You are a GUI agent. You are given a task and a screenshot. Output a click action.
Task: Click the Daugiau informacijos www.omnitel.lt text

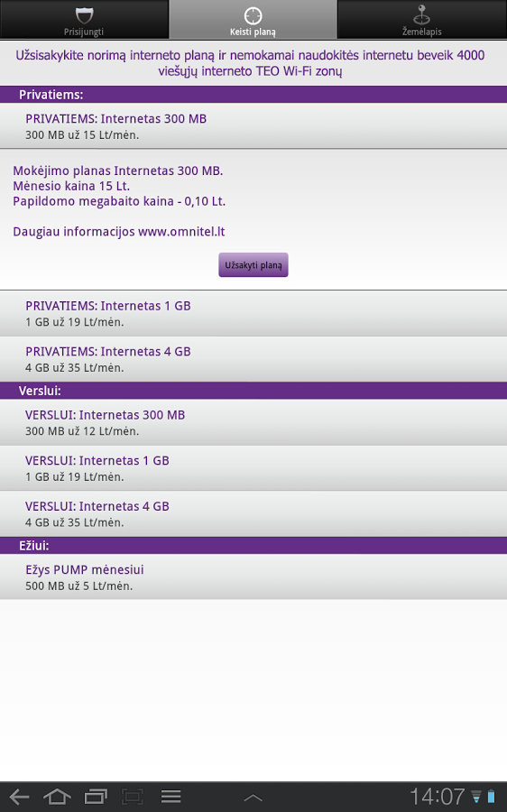tap(119, 232)
